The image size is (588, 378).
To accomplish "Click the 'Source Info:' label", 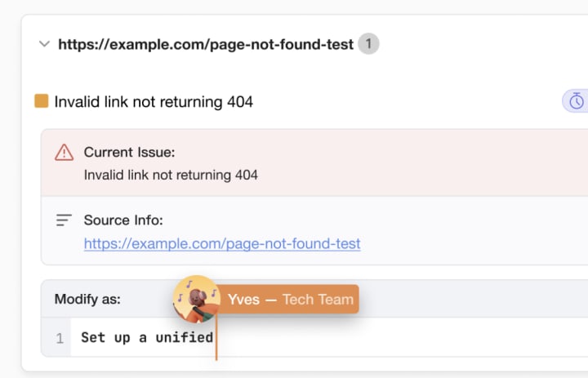I will pos(123,220).
